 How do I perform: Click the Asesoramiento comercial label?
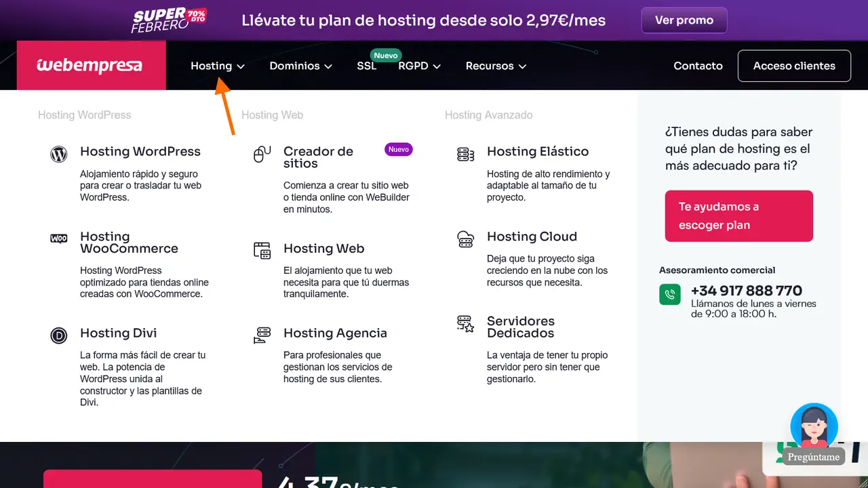click(717, 270)
